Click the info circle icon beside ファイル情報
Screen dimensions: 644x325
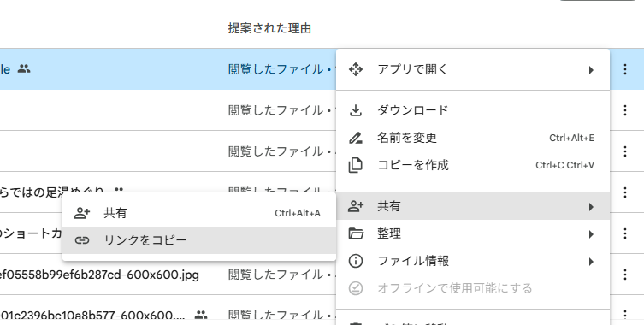tap(355, 262)
